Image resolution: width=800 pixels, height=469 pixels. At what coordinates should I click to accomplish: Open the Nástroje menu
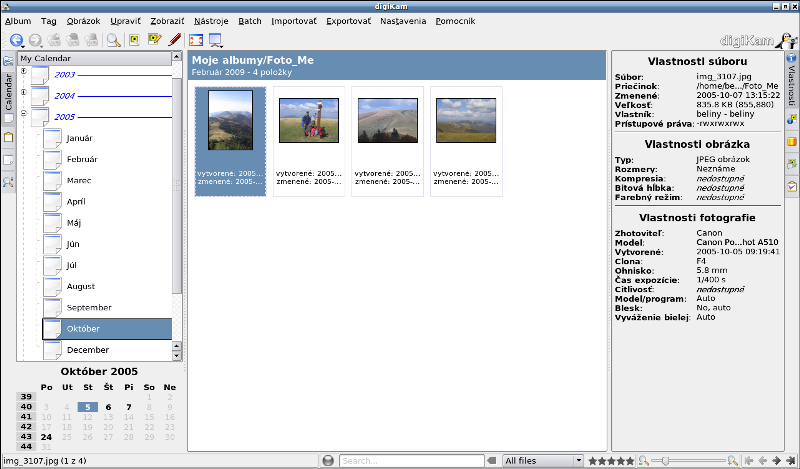[x=211, y=21]
